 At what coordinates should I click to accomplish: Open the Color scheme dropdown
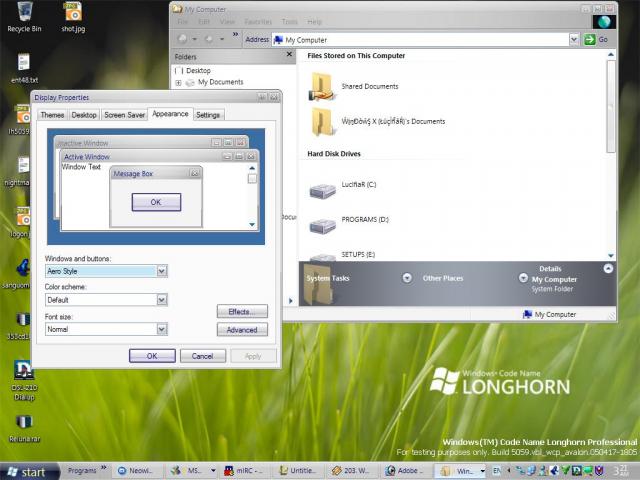(x=162, y=300)
